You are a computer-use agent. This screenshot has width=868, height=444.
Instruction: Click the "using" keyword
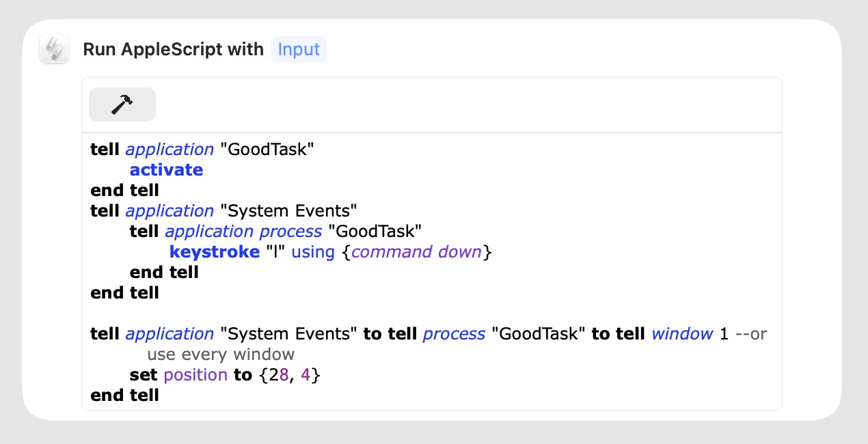coord(313,252)
